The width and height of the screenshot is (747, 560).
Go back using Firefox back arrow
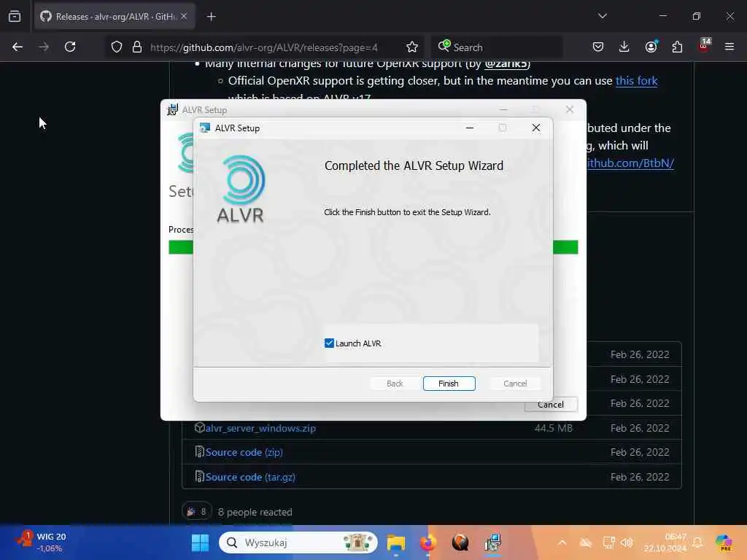pos(18,47)
